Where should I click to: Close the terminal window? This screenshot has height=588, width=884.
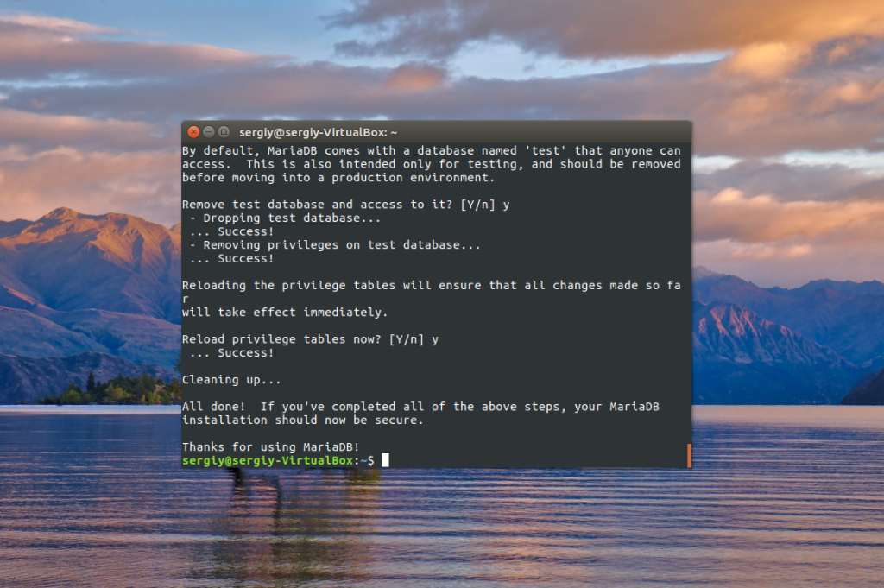[193, 132]
